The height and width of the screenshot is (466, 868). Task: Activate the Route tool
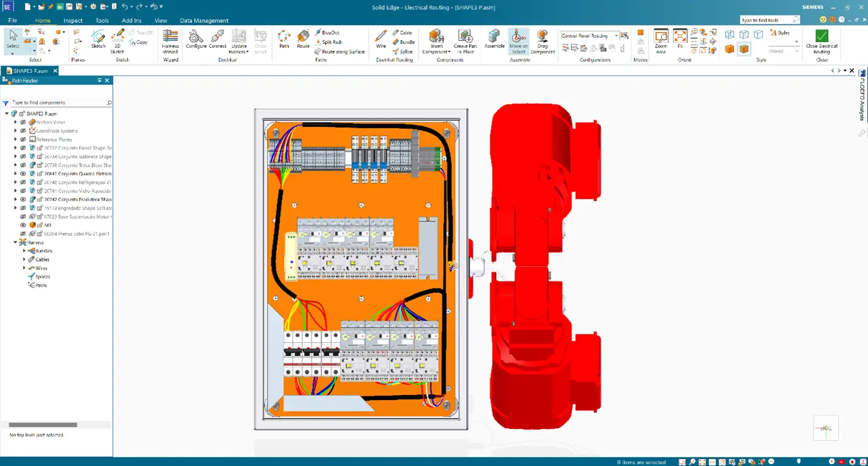(x=303, y=38)
